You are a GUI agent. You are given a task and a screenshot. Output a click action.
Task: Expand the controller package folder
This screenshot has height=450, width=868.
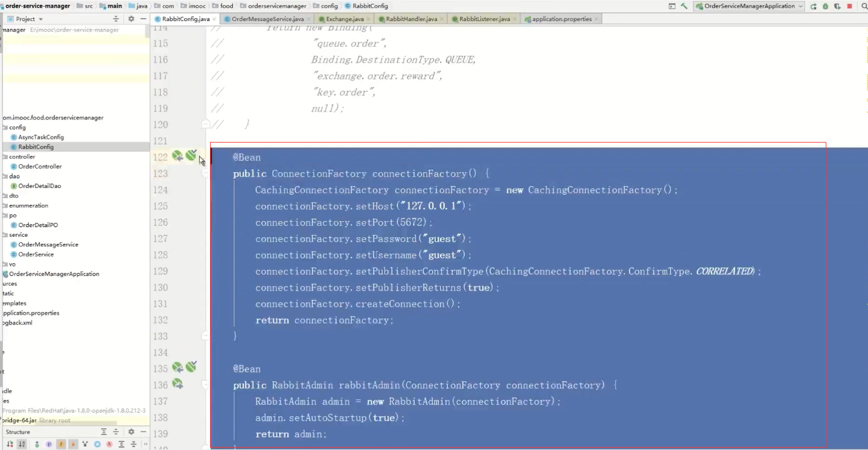pos(22,156)
